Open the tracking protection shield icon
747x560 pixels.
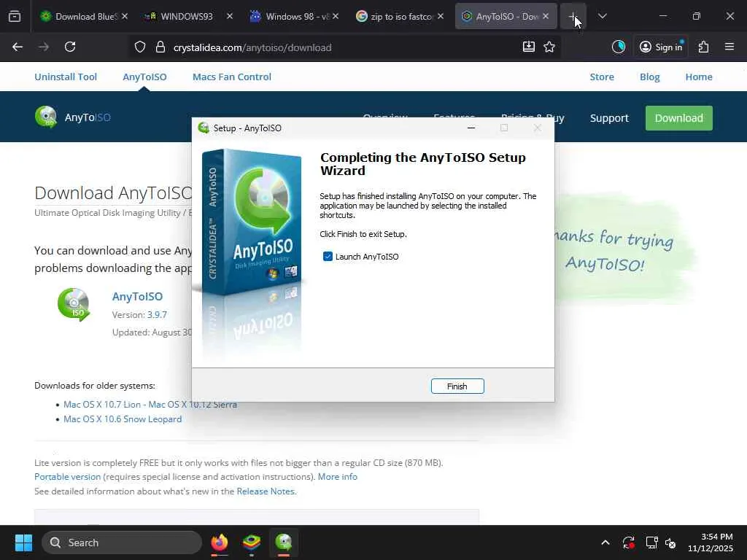(x=139, y=47)
